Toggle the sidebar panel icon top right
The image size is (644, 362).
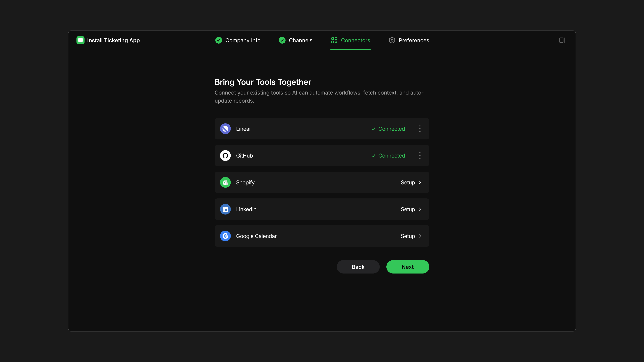click(x=562, y=40)
